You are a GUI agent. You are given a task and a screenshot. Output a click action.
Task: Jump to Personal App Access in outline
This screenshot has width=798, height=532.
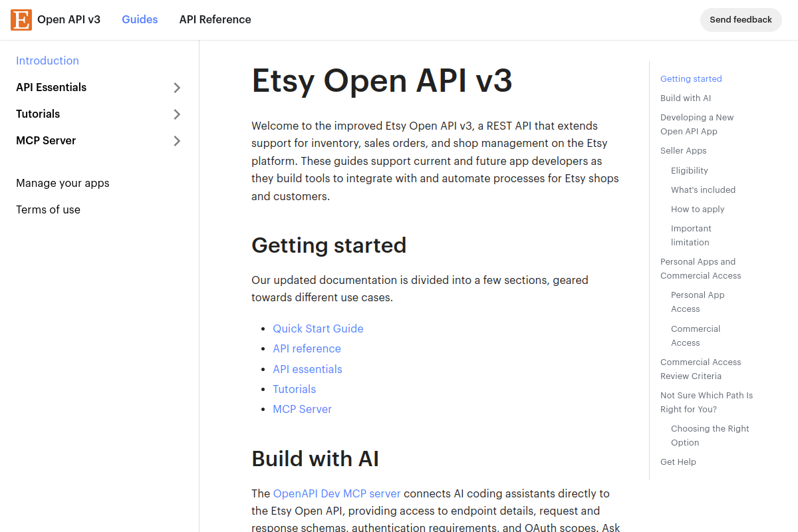pos(698,302)
